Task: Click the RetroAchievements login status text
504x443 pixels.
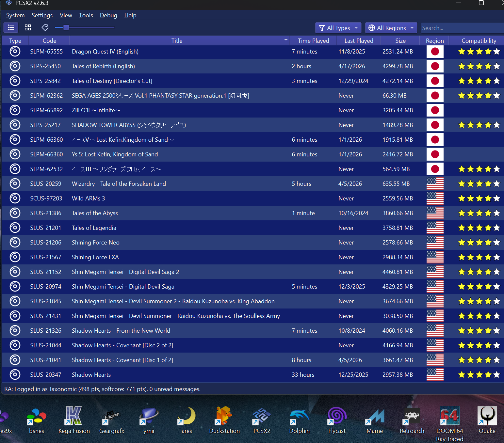Action: pos(102,389)
